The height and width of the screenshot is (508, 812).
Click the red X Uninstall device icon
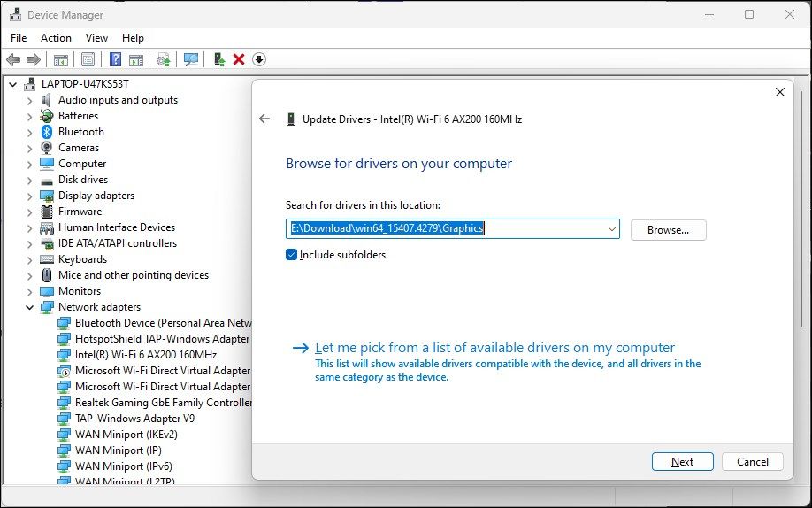click(239, 59)
